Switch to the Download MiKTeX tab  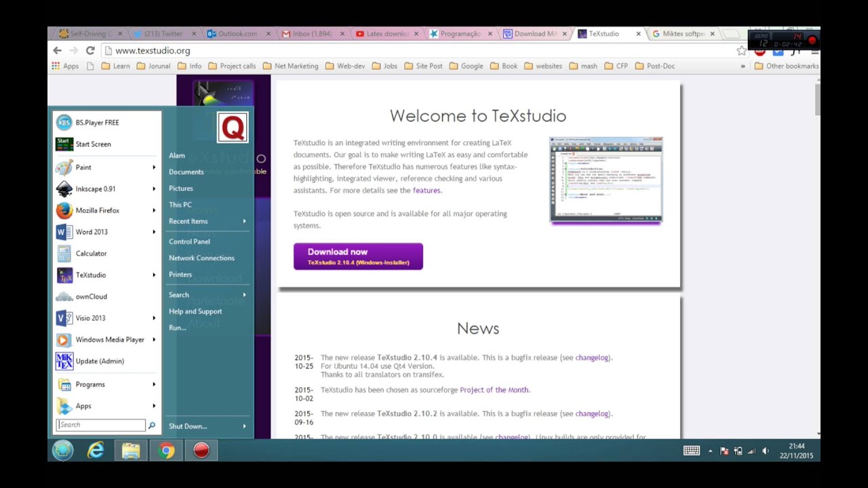535,34
